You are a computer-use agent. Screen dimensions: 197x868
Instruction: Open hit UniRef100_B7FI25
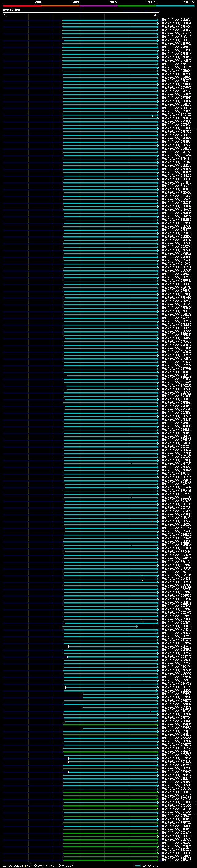click(176, 64)
